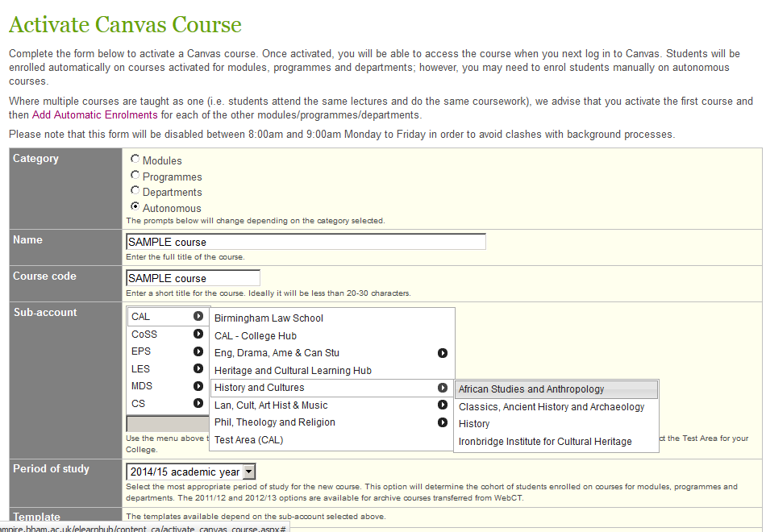Expand the History and Cultures submenu arrow

pyautogui.click(x=443, y=388)
